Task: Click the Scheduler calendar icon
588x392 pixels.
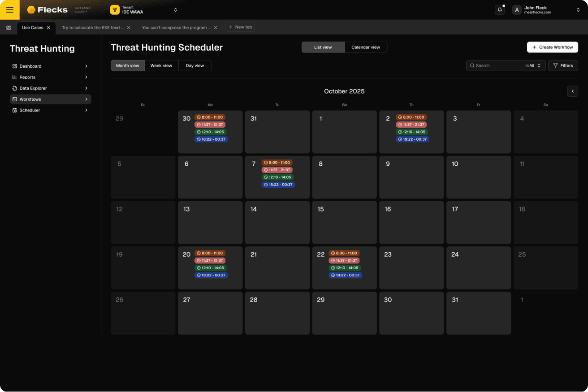Action: click(15, 110)
